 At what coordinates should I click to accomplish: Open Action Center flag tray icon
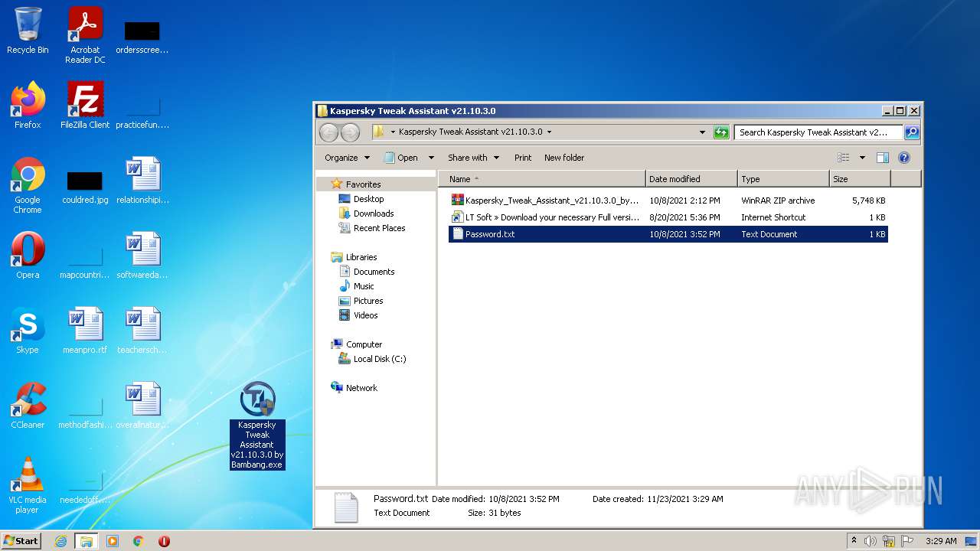click(x=907, y=541)
